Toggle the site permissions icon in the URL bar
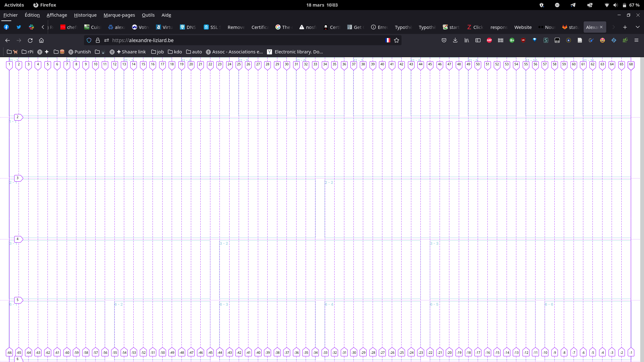Image resolution: width=644 pixels, height=362 pixels. pyautogui.click(x=107, y=40)
